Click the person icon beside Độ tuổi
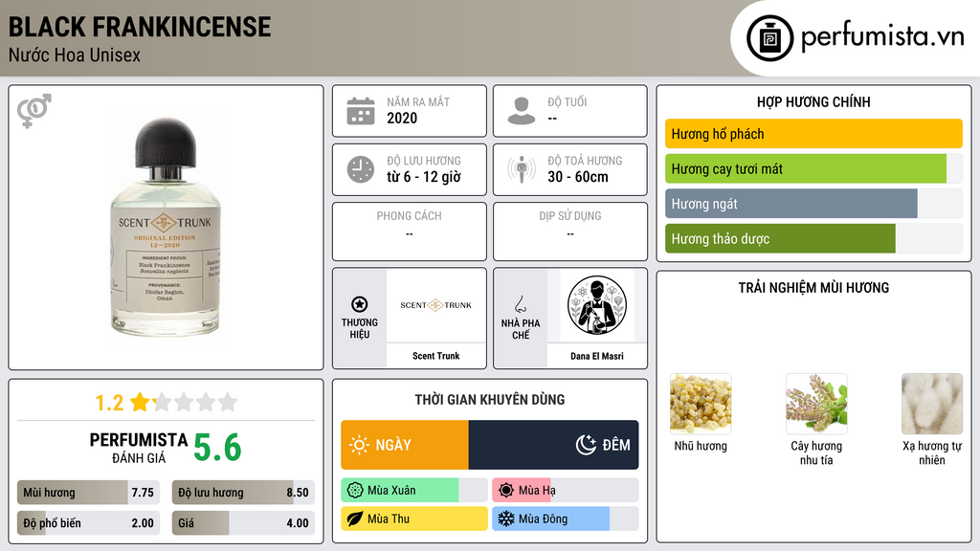The image size is (980, 551). tap(522, 111)
